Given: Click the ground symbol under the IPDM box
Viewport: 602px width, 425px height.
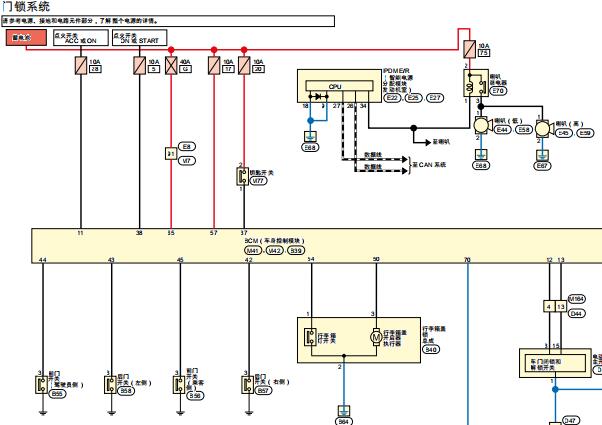Looking at the screenshot, I should (310, 136).
